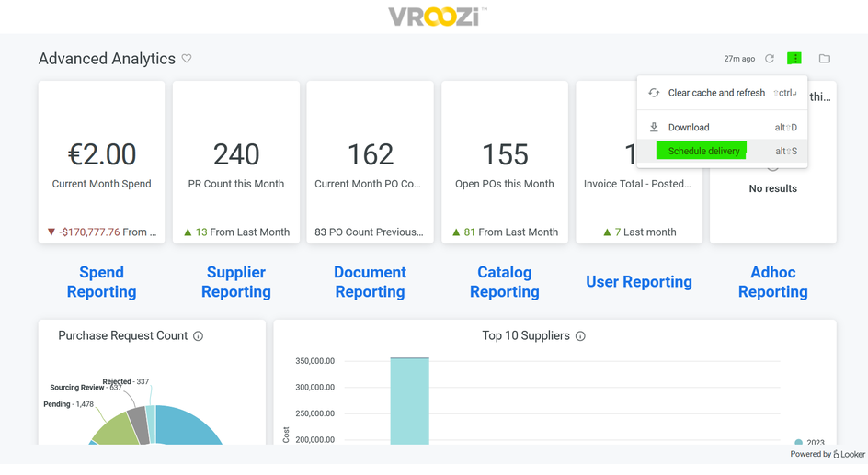Click the Advanced Analytics title

[107, 59]
